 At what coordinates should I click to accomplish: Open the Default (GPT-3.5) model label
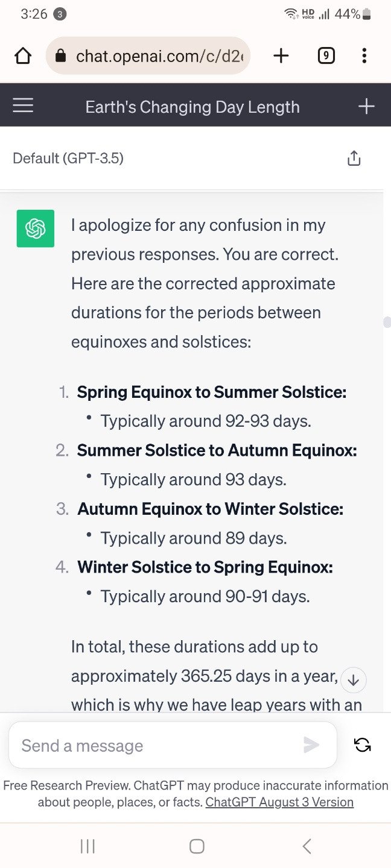point(68,159)
